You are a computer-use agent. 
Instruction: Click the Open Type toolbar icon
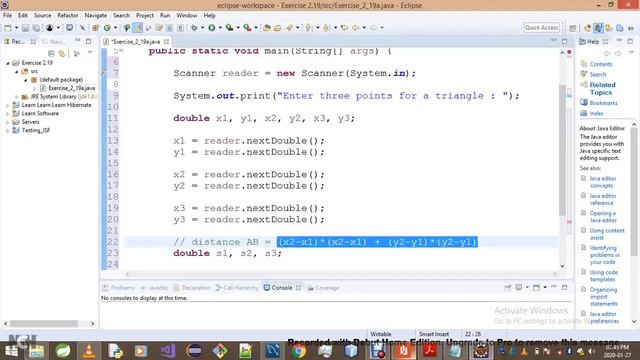267,28
